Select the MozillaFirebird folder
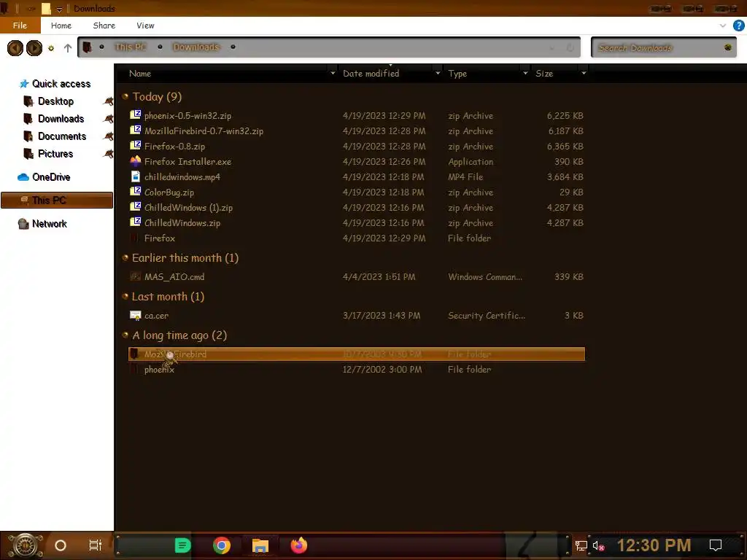 point(356,354)
